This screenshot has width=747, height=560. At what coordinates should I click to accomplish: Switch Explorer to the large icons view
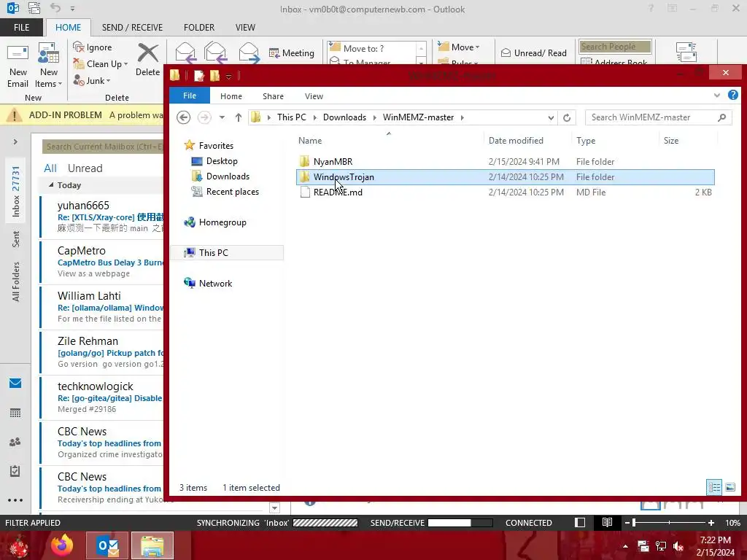click(729, 487)
